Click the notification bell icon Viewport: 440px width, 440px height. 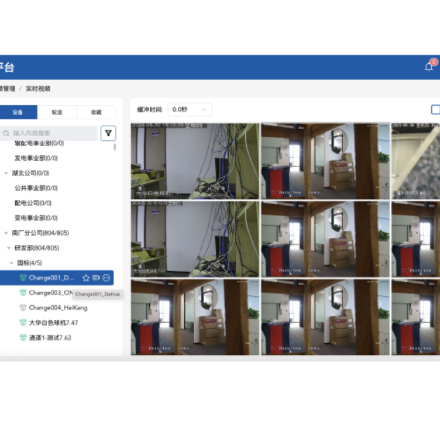429,67
